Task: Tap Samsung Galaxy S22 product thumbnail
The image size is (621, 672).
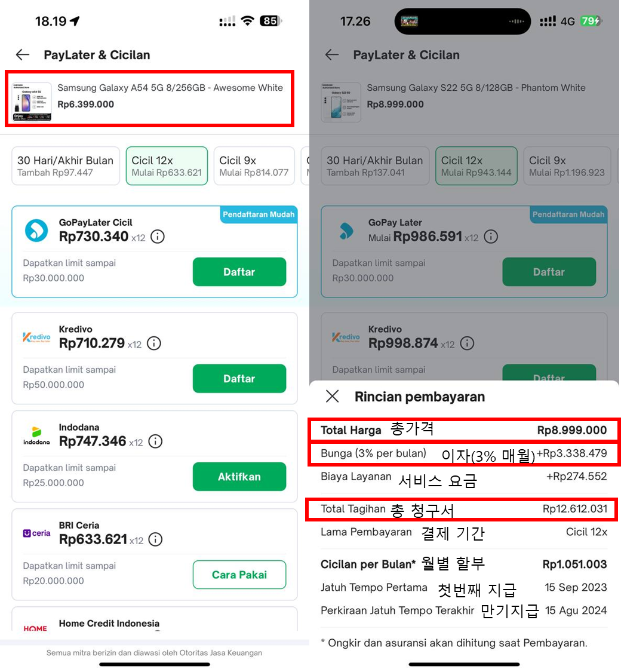Action: tap(340, 102)
